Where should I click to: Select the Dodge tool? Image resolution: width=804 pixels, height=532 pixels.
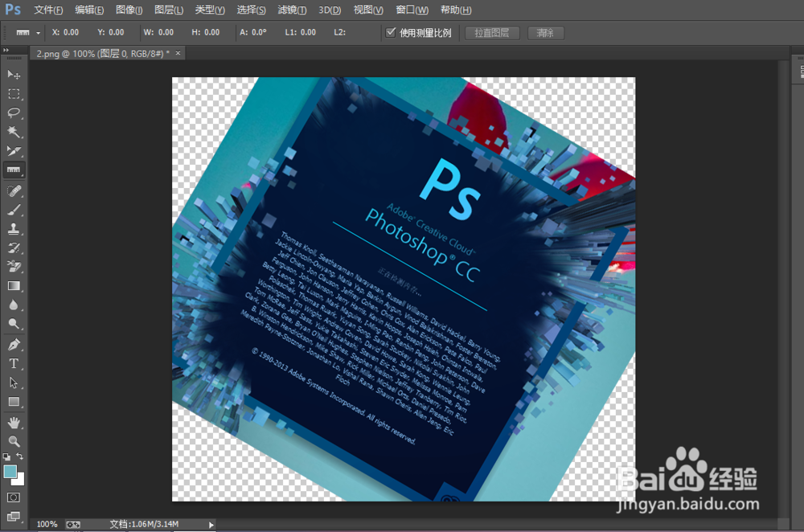(14, 324)
